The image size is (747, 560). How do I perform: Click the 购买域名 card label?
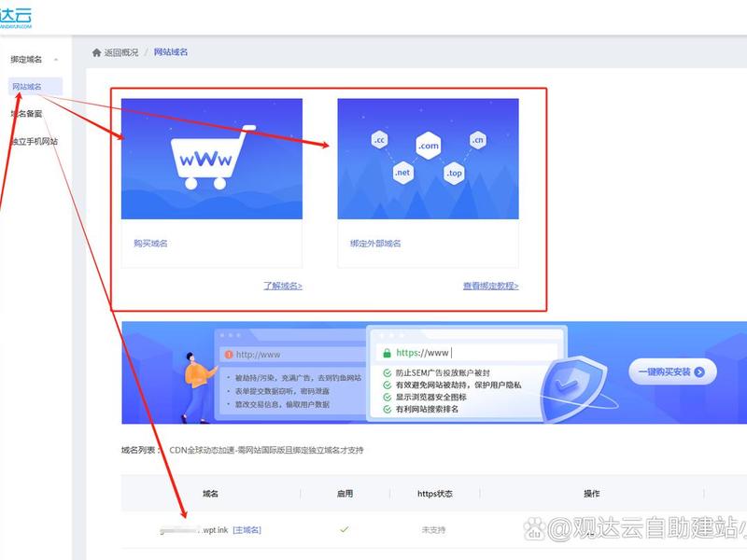pyautogui.click(x=150, y=244)
